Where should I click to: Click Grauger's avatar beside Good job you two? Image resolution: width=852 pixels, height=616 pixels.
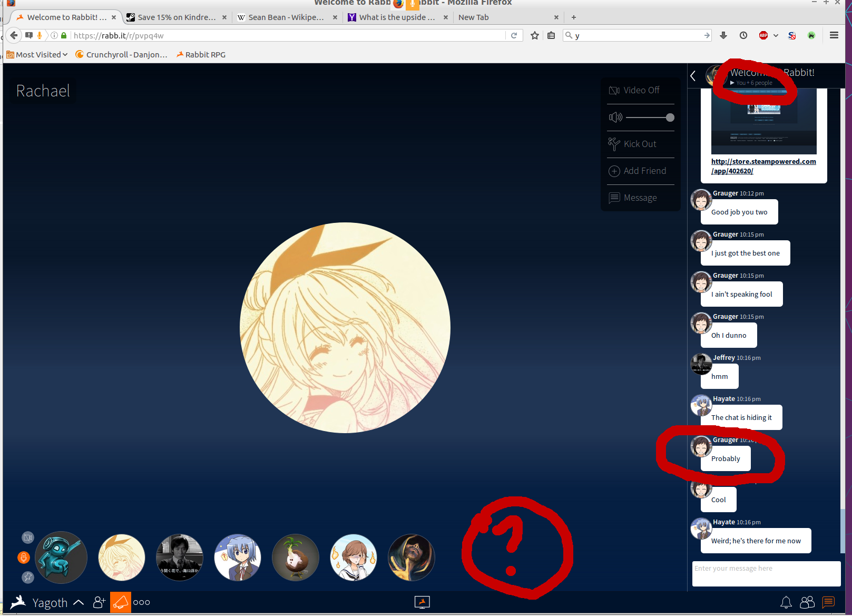point(701,200)
